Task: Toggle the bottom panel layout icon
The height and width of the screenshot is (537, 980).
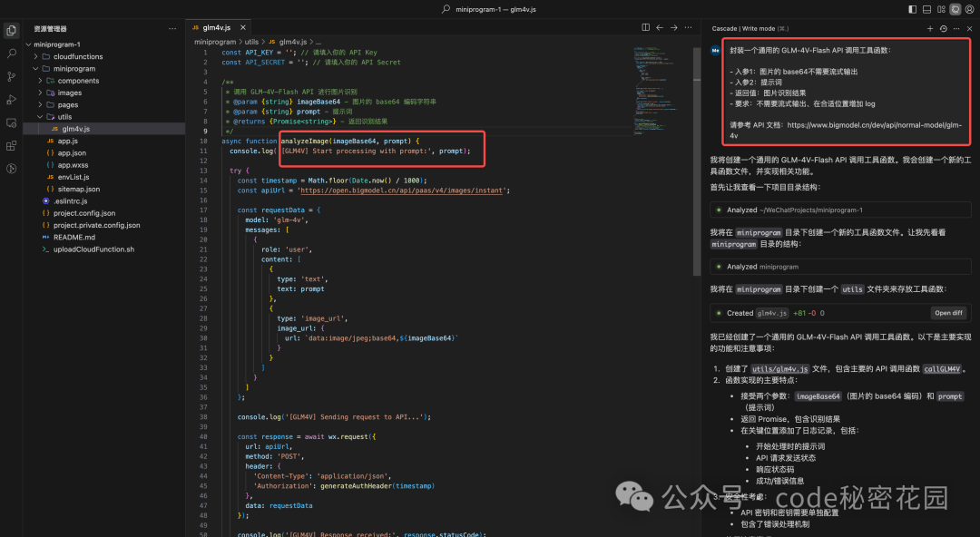Action: 926,9
